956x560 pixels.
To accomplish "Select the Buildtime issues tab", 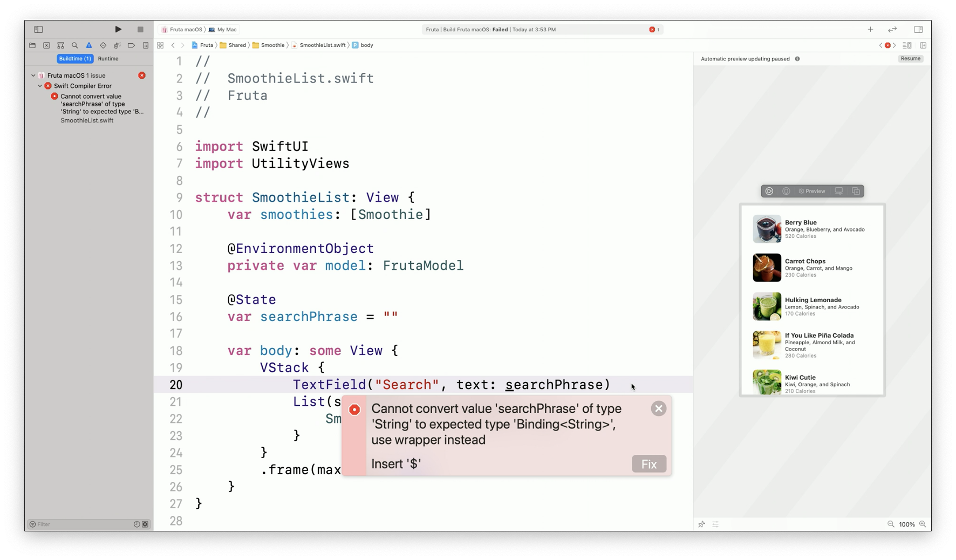I will (75, 58).
